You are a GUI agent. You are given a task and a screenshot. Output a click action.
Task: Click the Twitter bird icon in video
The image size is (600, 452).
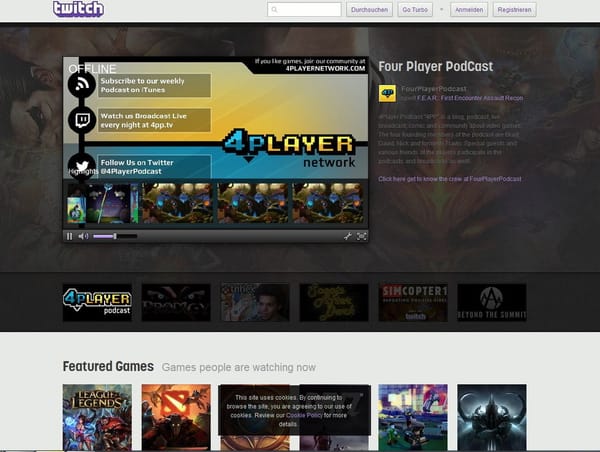[x=82, y=165]
